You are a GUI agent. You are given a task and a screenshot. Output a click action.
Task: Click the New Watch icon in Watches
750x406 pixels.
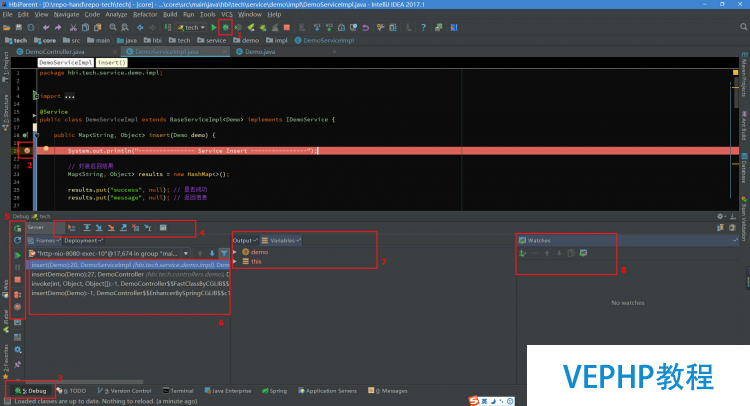pyautogui.click(x=523, y=253)
